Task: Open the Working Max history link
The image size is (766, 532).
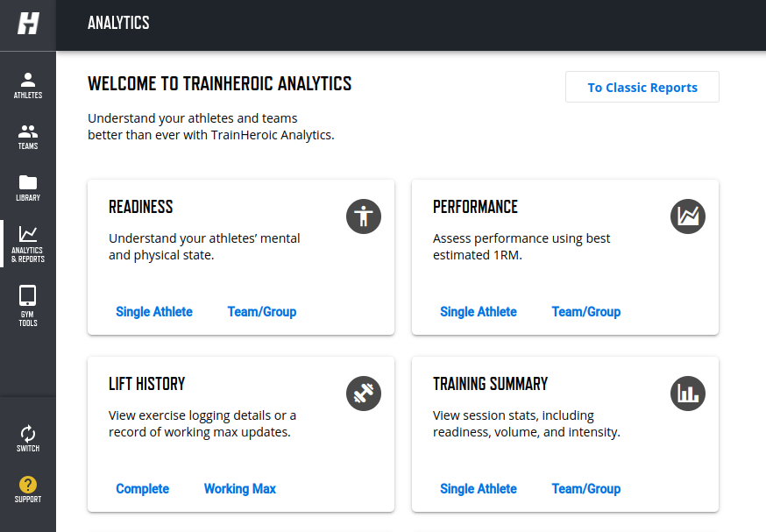Action: pos(240,489)
